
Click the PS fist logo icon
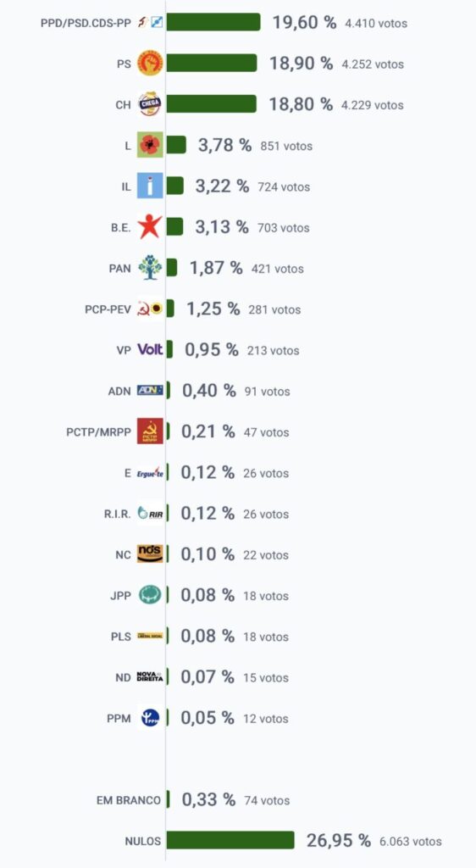click(150, 63)
